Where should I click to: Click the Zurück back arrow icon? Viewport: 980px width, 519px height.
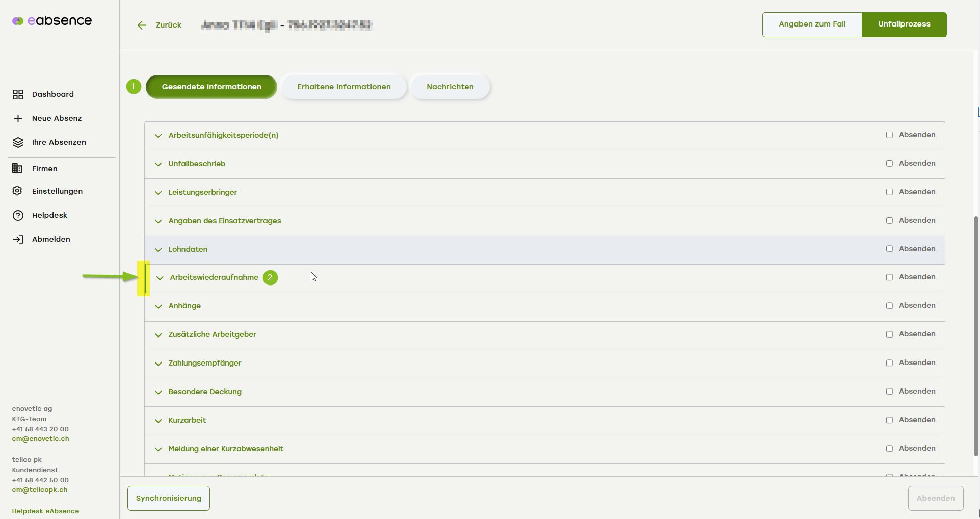tap(142, 25)
